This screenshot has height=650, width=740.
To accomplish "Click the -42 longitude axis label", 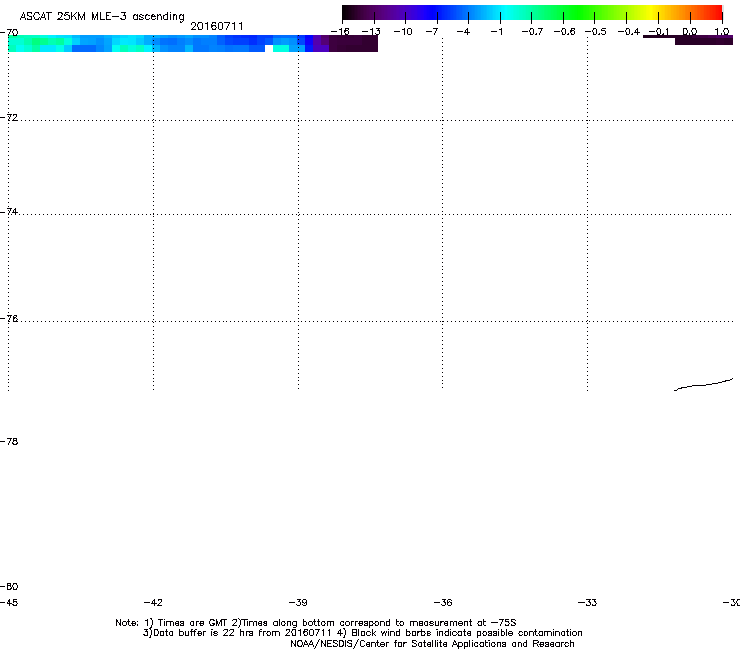I will 153,602.
